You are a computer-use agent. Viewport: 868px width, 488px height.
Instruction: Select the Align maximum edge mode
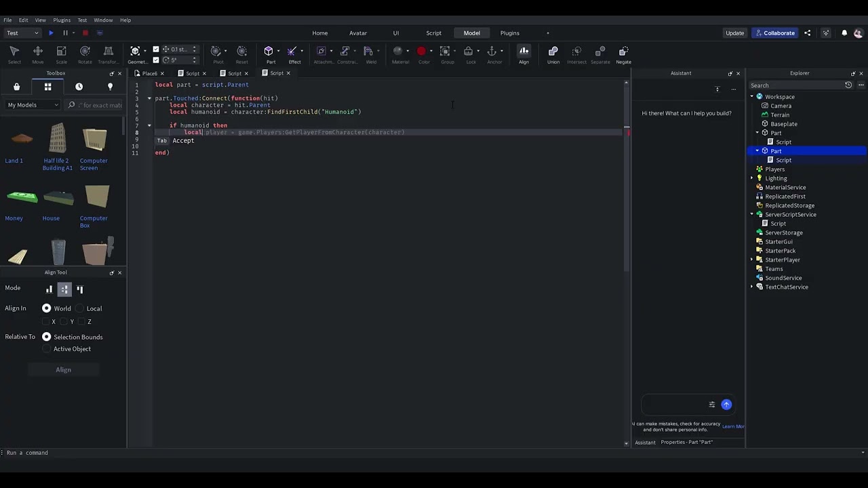pyautogui.click(x=80, y=289)
